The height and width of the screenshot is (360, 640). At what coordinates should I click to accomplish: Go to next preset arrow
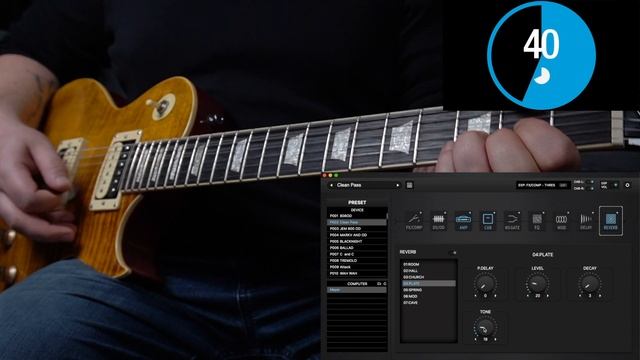tap(398, 185)
